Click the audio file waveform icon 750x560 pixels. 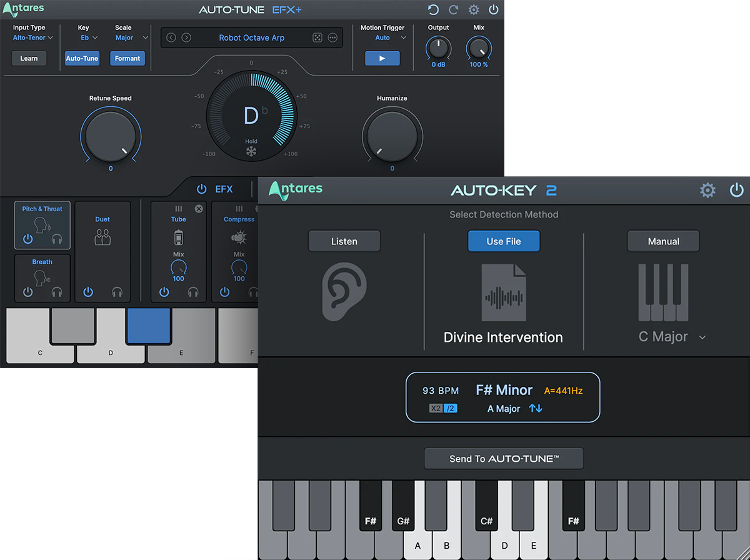click(504, 292)
